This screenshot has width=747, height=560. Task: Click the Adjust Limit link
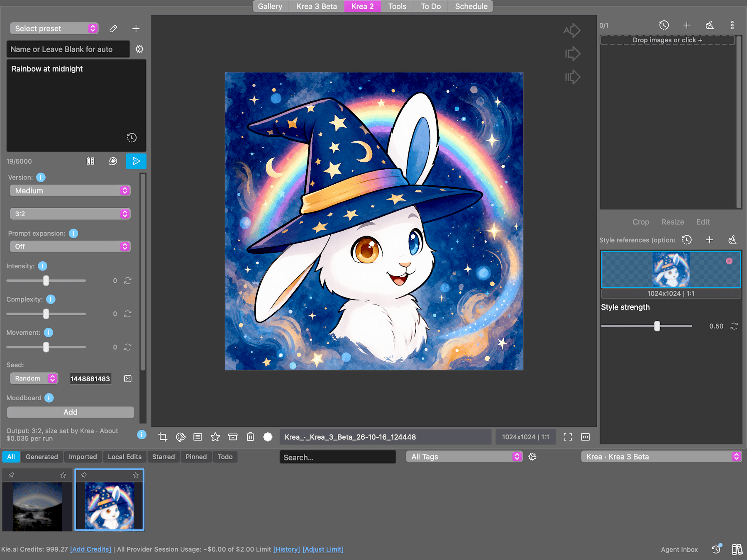coord(323,549)
